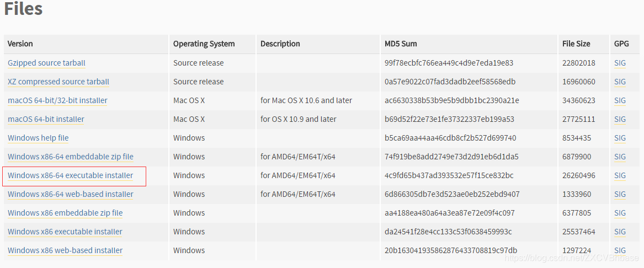Click AMD64/EM64T/x64 description in web-based installer row
Screen dimensions: 644x268
[298, 194]
